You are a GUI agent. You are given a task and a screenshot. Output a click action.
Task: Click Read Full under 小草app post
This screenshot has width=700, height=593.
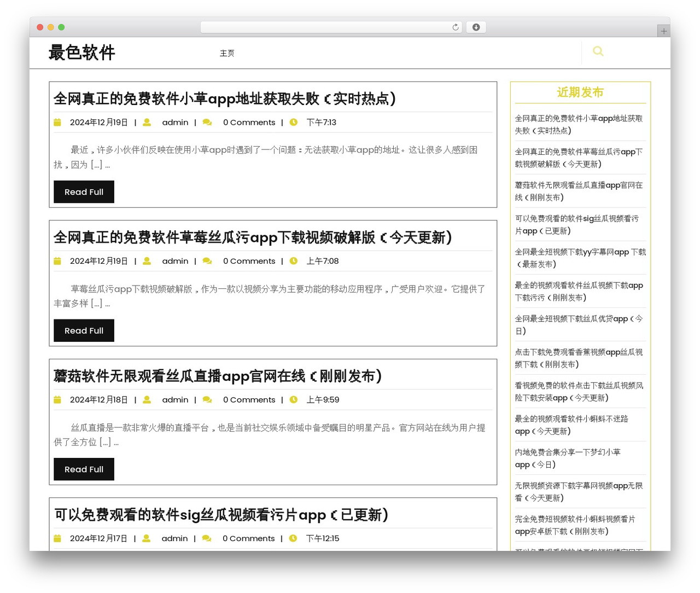(x=84, y=192)
